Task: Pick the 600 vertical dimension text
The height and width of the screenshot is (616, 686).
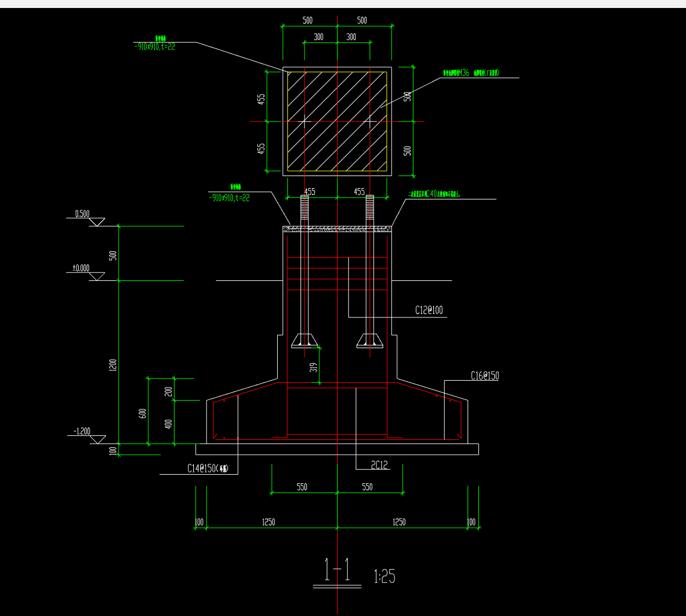Action: coord(143,413)
